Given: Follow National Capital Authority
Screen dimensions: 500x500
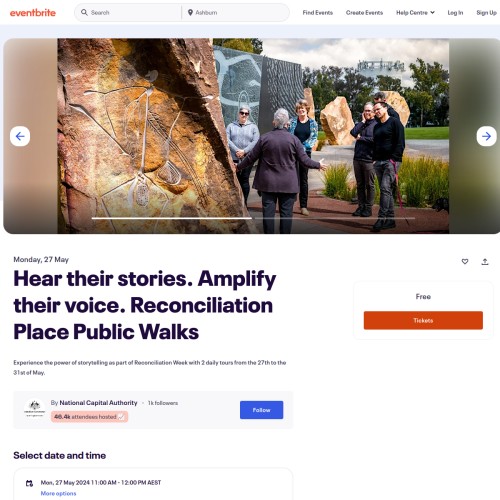Looking at the screenshot, I should tap(261, 410).
